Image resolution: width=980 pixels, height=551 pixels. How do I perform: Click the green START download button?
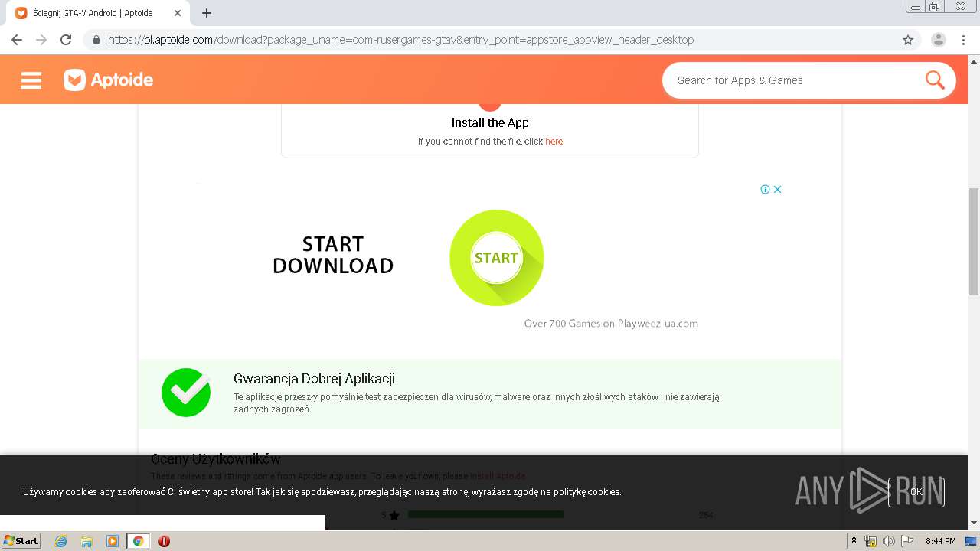coord(496,258)
